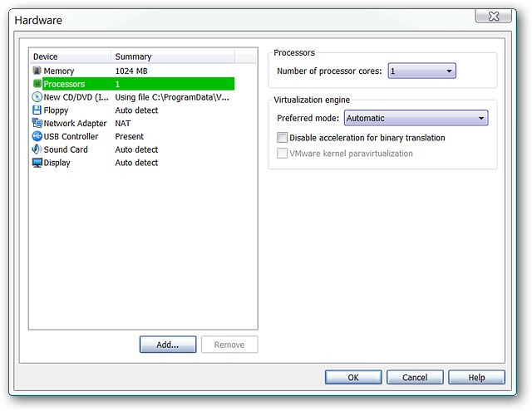
Task: Click the Sound Card speaker icon
Action: 37,149
